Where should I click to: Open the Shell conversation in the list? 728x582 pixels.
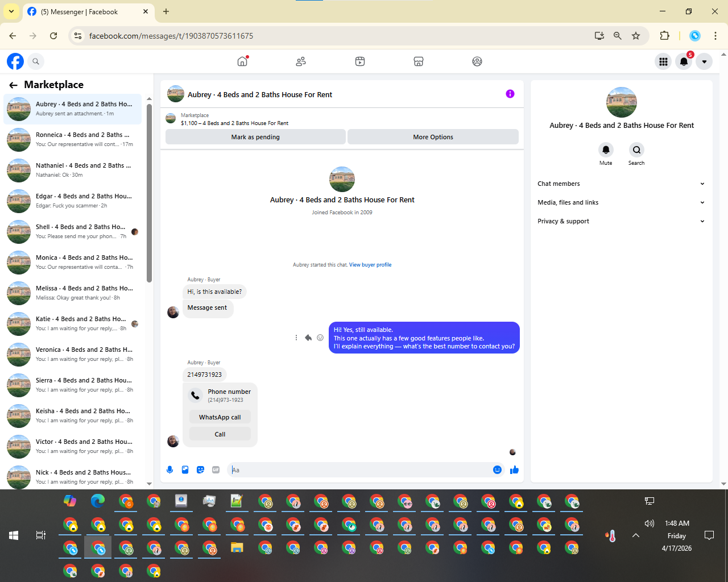[73, 231]
